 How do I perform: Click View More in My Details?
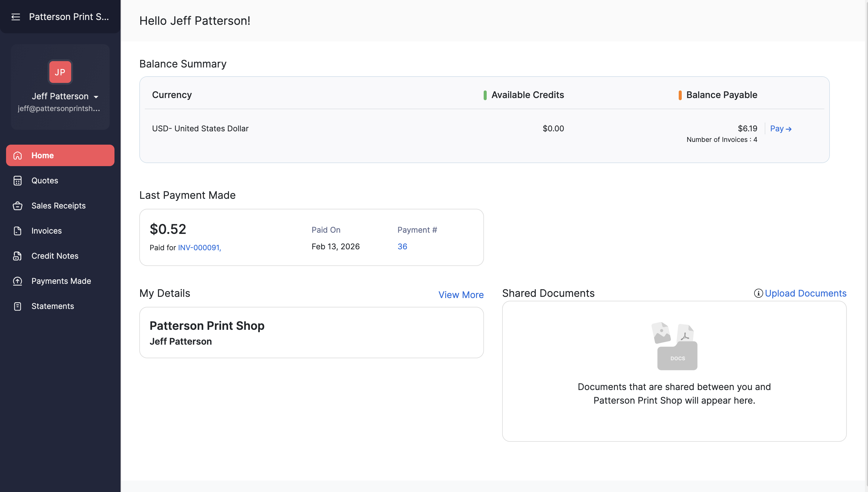461,295
